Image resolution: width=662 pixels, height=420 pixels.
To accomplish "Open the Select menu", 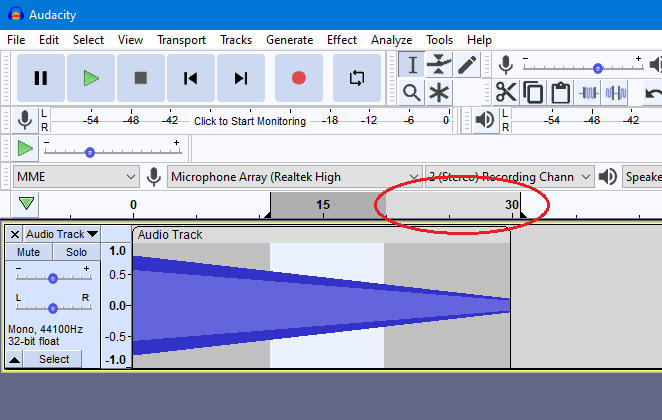I will (88, 40).
